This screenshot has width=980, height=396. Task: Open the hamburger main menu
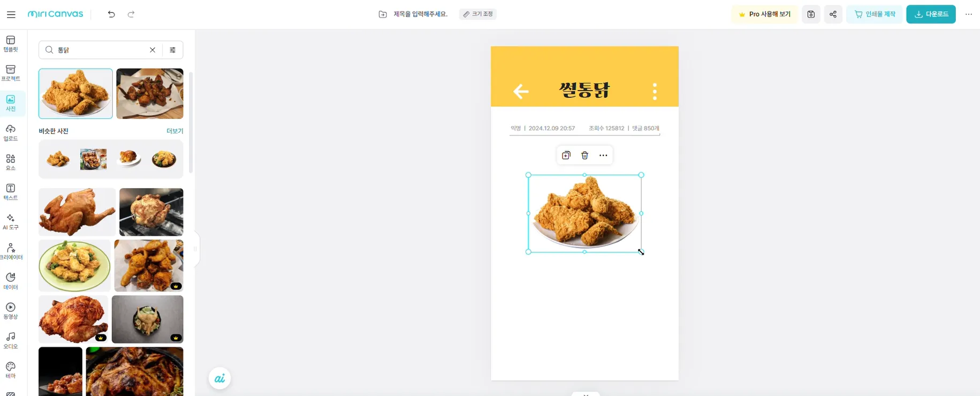pos(11,14)
